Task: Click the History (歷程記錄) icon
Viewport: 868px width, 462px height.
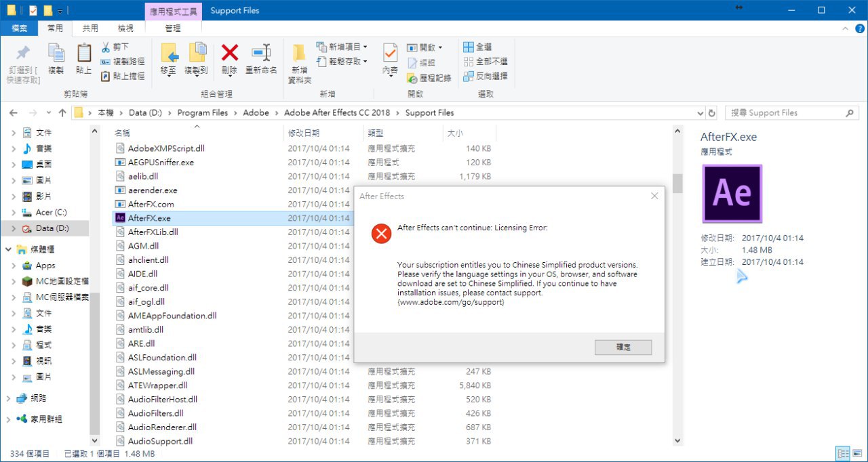Action: 412,77
